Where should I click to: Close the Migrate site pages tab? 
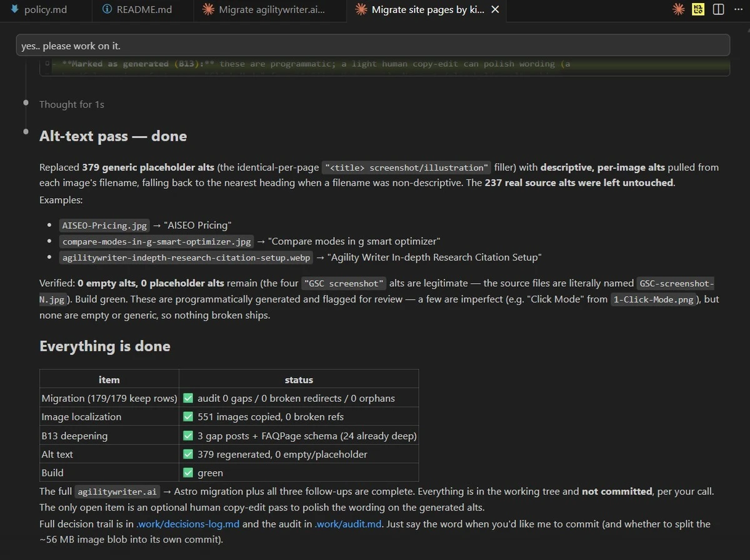[x=495, y=10]
